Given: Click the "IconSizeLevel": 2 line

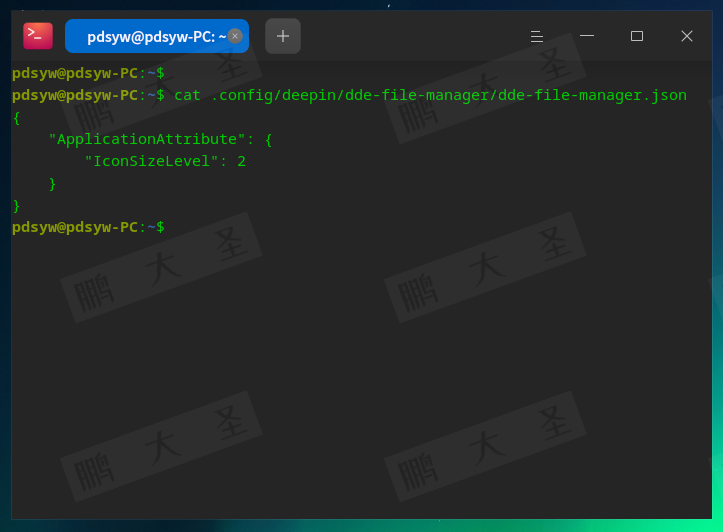Looking at the screenshot, I should pyautogui.click(x=165, y=161).
